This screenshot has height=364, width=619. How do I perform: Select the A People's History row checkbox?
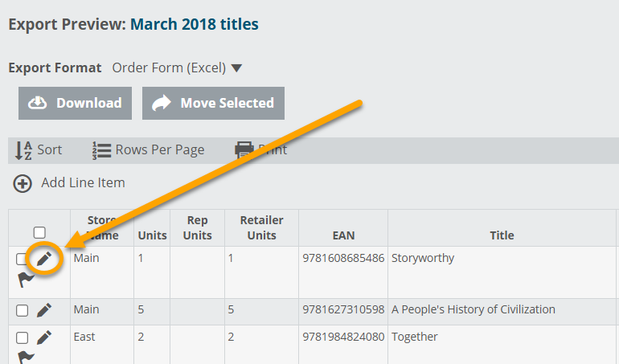click(23, 311)
